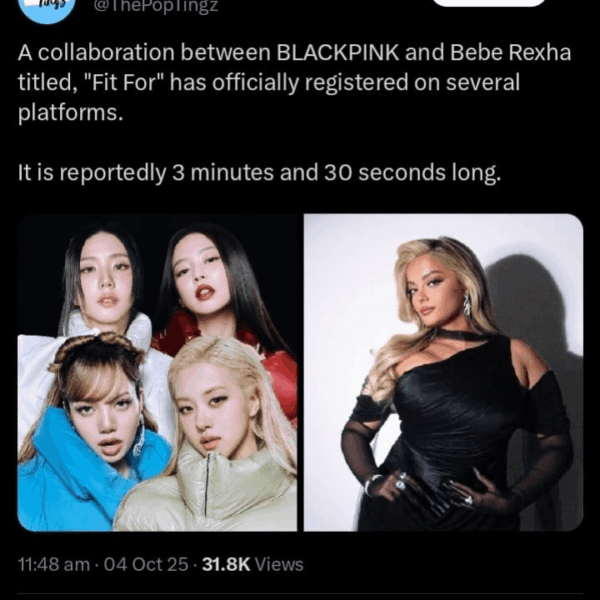Open the ThePopTingz profile avatar
The image size is (600, 600).
[47, 10]
